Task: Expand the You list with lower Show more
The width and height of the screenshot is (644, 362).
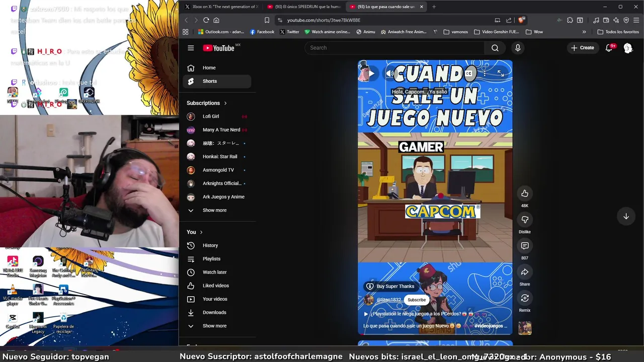Action: pos(217,326)
